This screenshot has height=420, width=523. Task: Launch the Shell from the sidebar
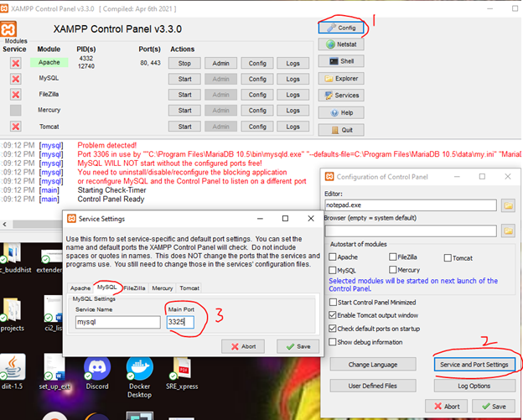coord(341,61)
